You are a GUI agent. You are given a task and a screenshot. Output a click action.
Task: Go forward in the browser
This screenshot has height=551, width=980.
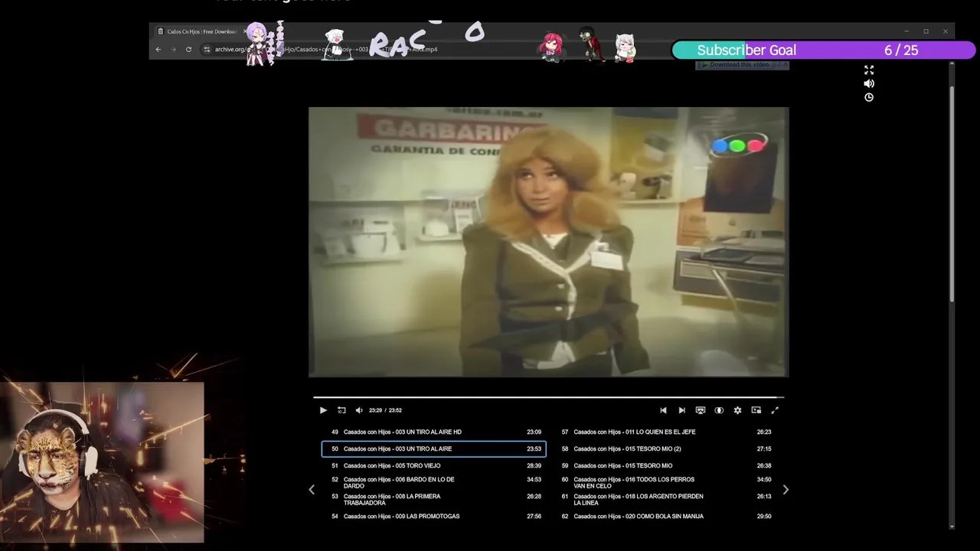click(173, 49)
